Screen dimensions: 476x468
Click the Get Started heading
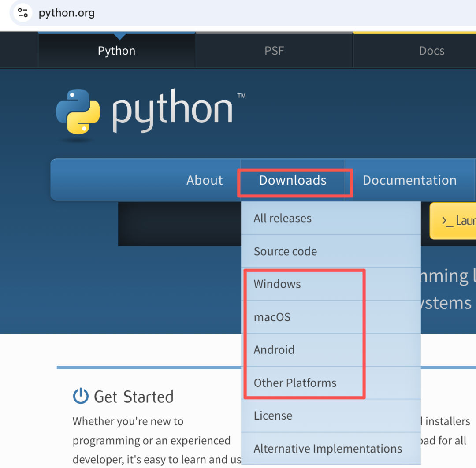click(x=134, y=397)
